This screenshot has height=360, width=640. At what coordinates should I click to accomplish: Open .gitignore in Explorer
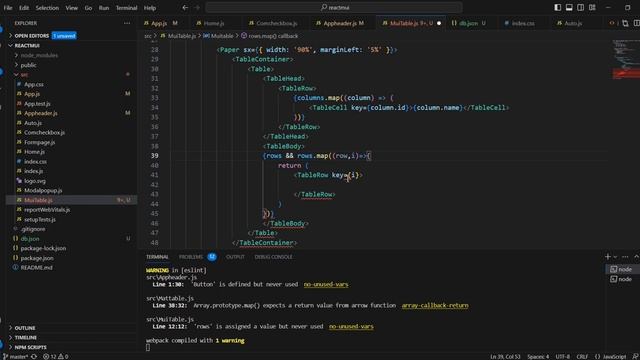click(x=33, y=229)
